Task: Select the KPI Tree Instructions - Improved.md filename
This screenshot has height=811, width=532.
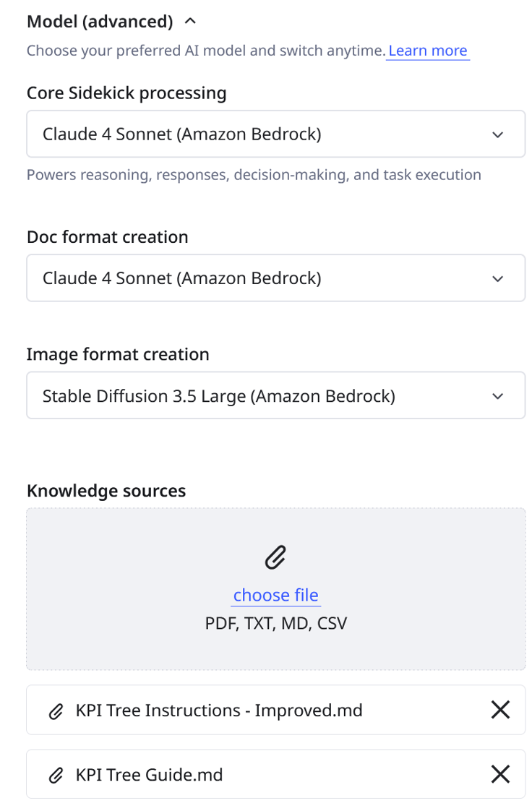Action: coord(218,711)
